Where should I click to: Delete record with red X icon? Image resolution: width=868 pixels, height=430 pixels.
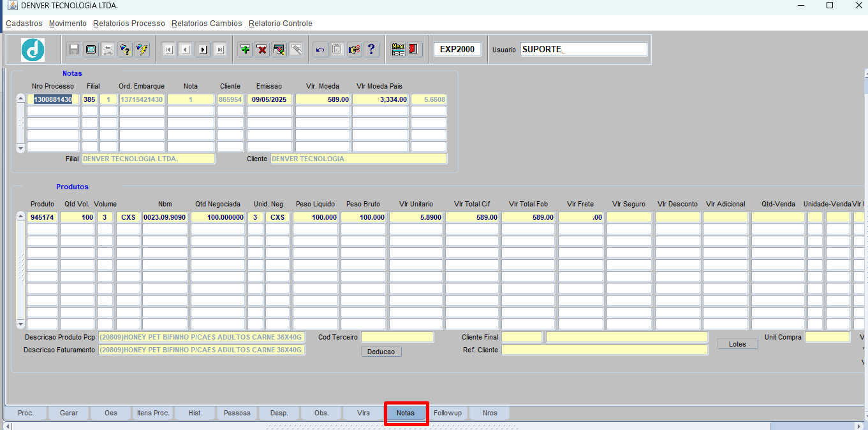262,50
